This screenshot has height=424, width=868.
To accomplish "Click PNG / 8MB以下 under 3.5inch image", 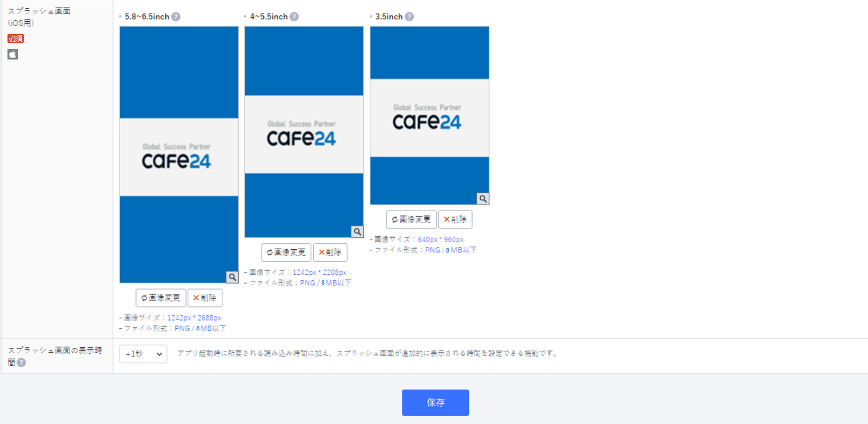I will pos(451,250).
